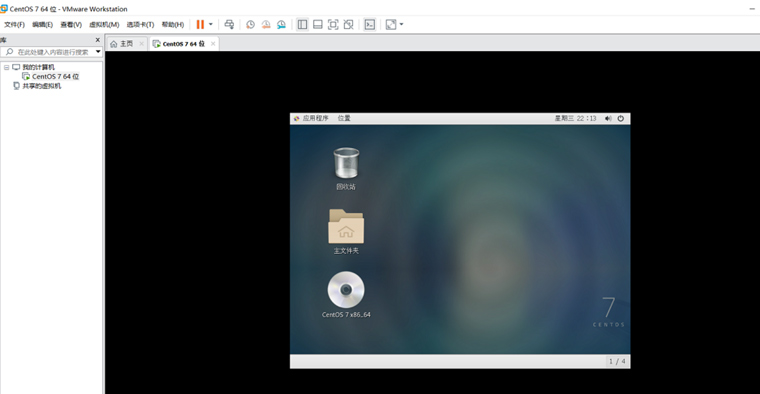Close the library panel
This screenshot has width=760, height=394.
[x=97, y=40]
